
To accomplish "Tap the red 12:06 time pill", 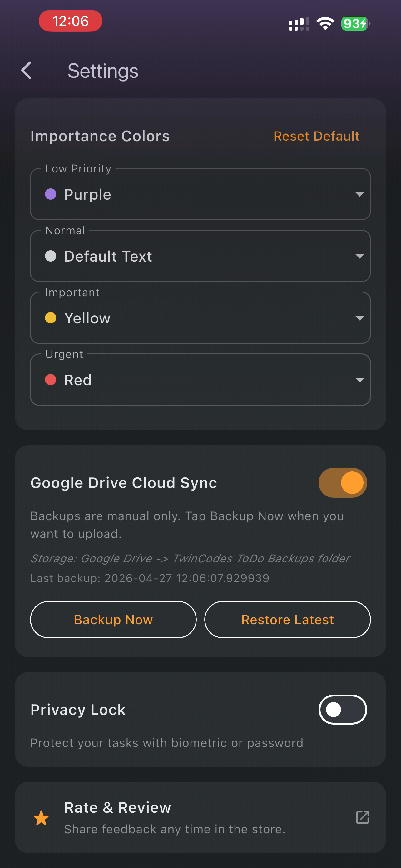I will point(70,21).
